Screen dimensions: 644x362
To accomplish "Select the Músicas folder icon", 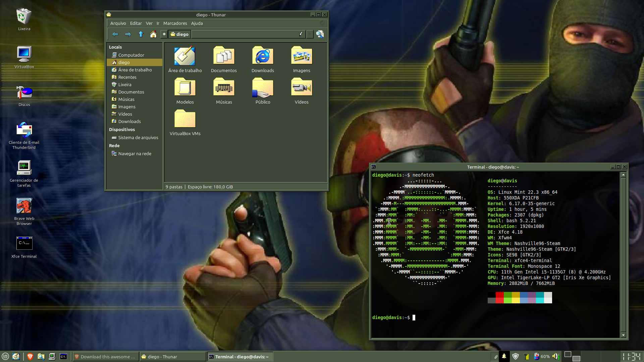I will [224, 87].
